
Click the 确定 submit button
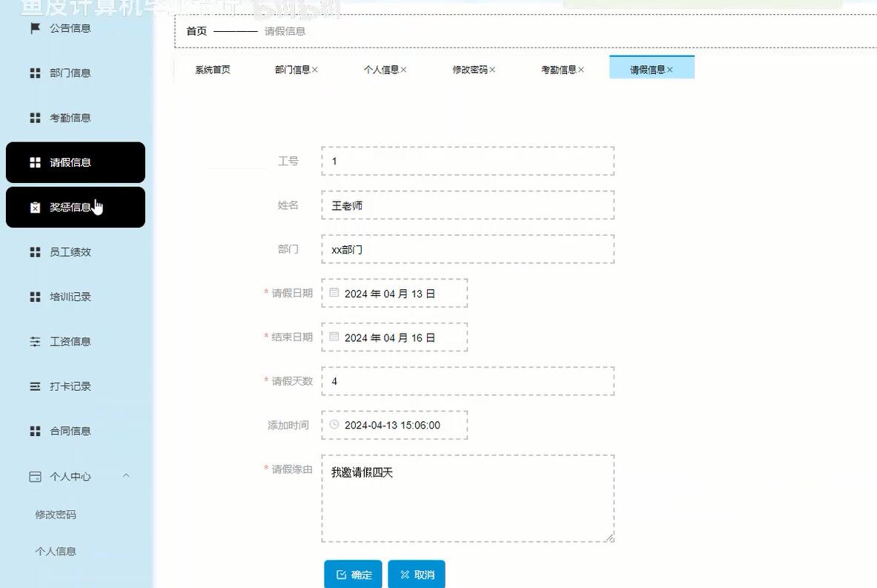point(353,573)
